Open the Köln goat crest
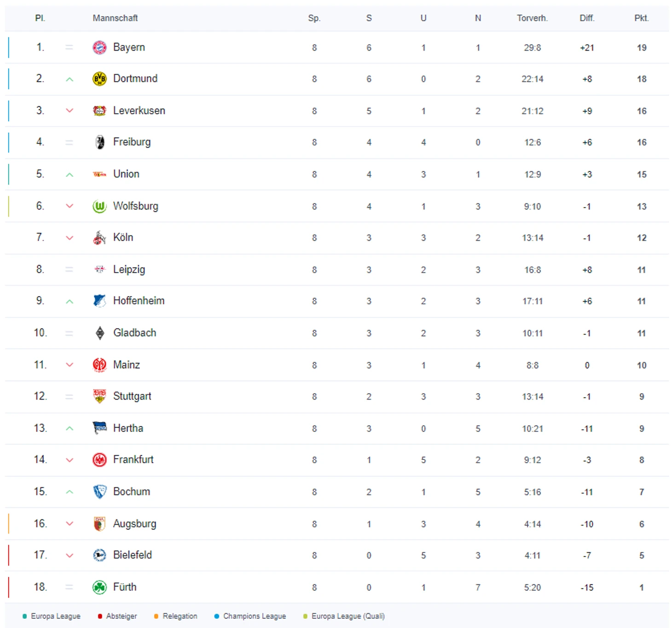This screenshot has width=672, height=628. [x=99, y=238]
